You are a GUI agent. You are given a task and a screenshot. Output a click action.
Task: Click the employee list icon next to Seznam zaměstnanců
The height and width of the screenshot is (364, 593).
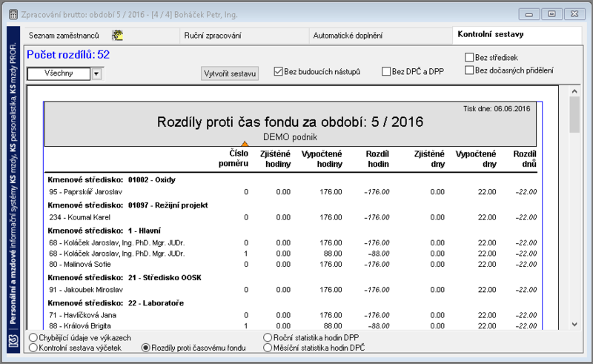click(x=117, y=35)
